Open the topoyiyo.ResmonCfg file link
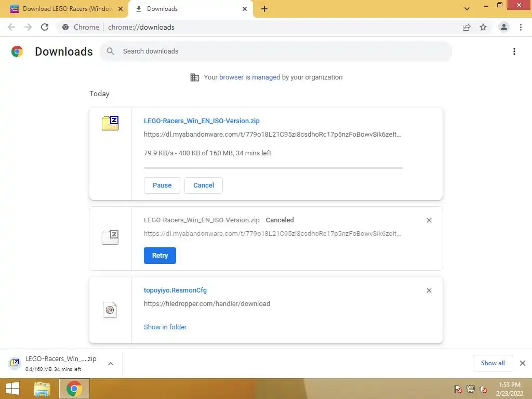532x399 pixels. point(175,290)
